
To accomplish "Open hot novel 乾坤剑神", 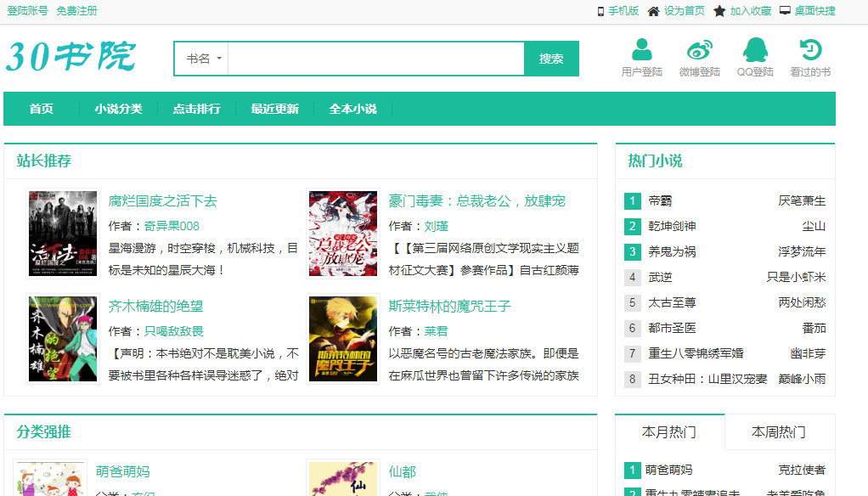I will coord(672,226).
